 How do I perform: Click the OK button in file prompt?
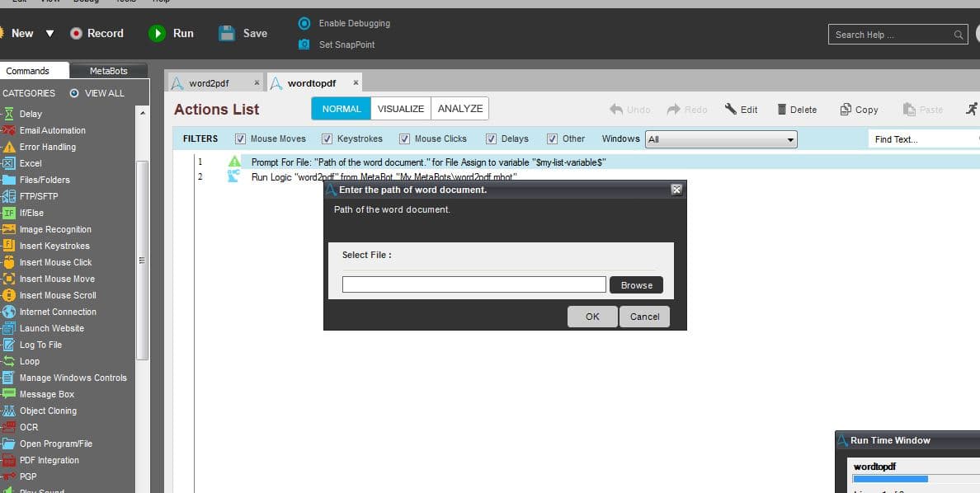coord(592,317)
